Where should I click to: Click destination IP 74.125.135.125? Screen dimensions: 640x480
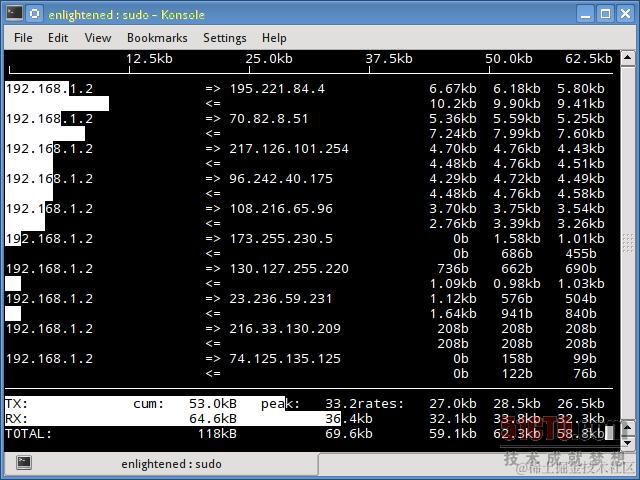pyautogui.click(x=284, y=359)
